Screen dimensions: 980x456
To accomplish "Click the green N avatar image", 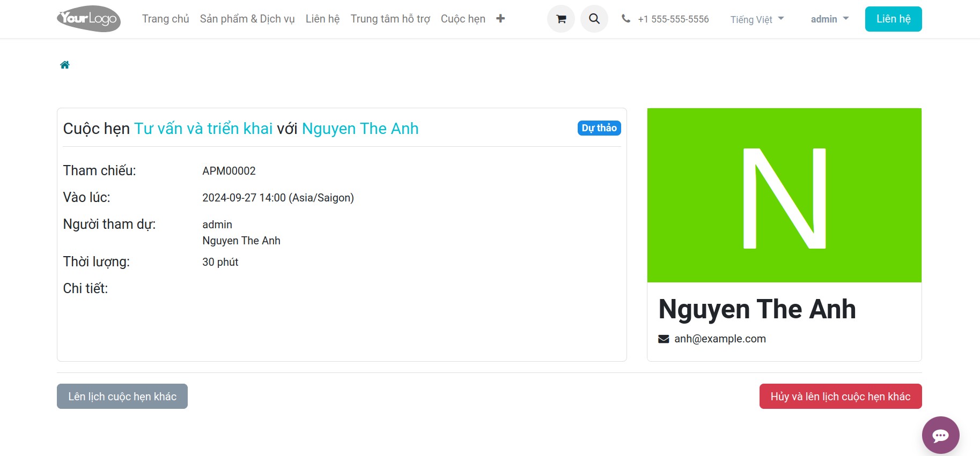I will (784, 195).
